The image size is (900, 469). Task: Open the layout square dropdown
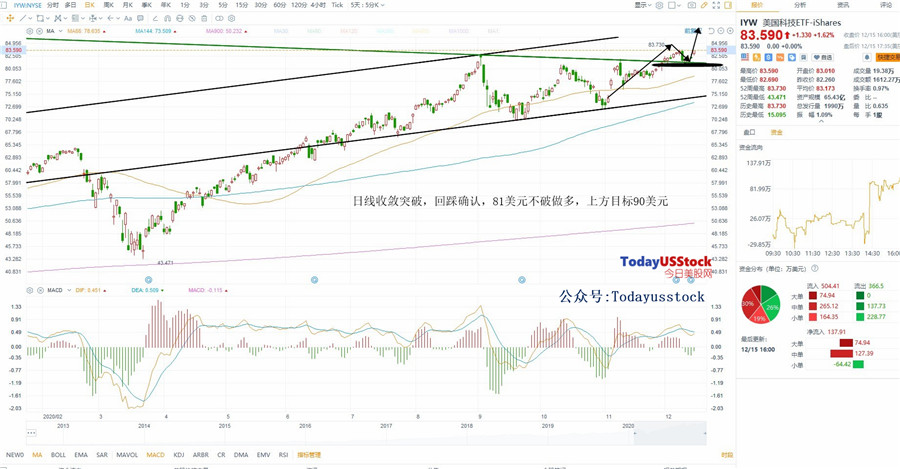[674, 5]
